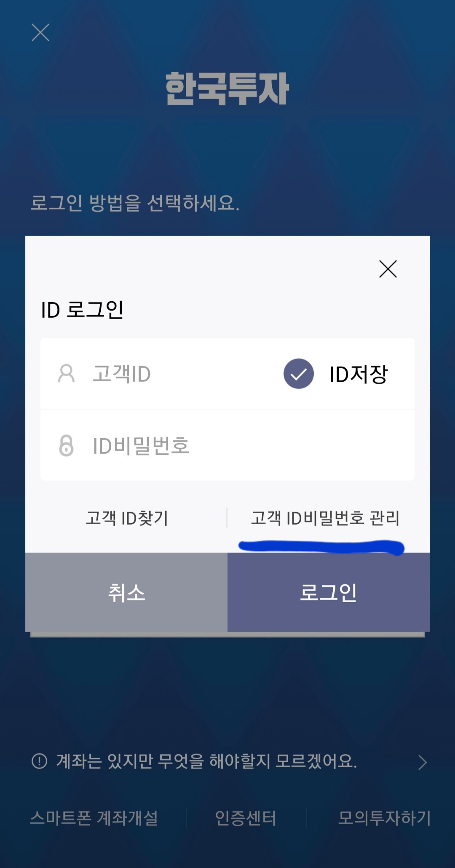Tap the 로그인 button
This screenshot has width=455, height=868.
coord(329,592)
